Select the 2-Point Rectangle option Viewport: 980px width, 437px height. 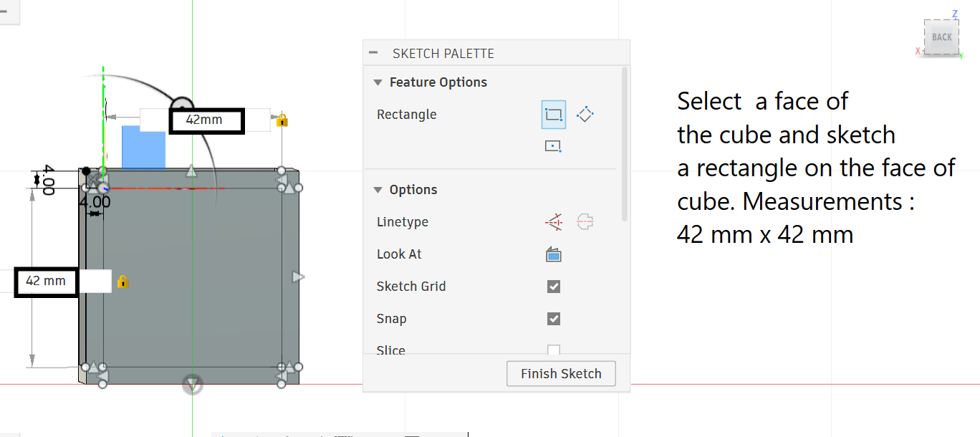point(553,115)
